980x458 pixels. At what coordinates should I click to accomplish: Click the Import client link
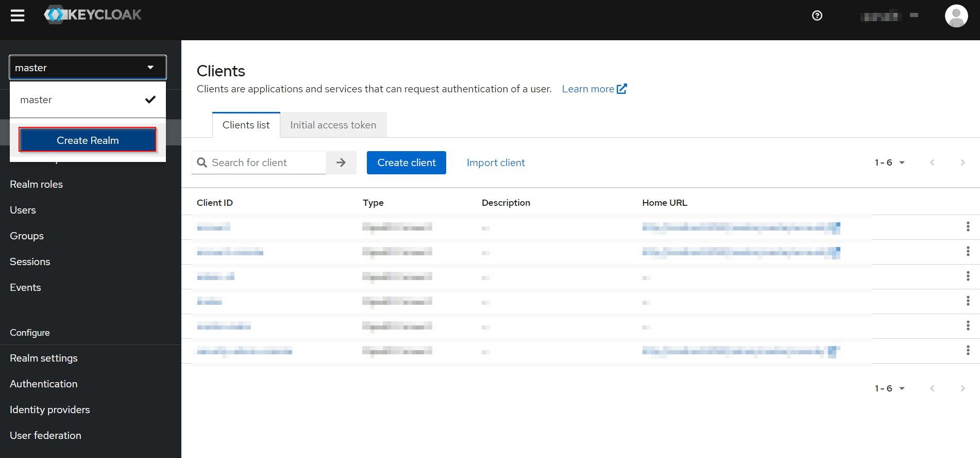click(x=496, y=162)
